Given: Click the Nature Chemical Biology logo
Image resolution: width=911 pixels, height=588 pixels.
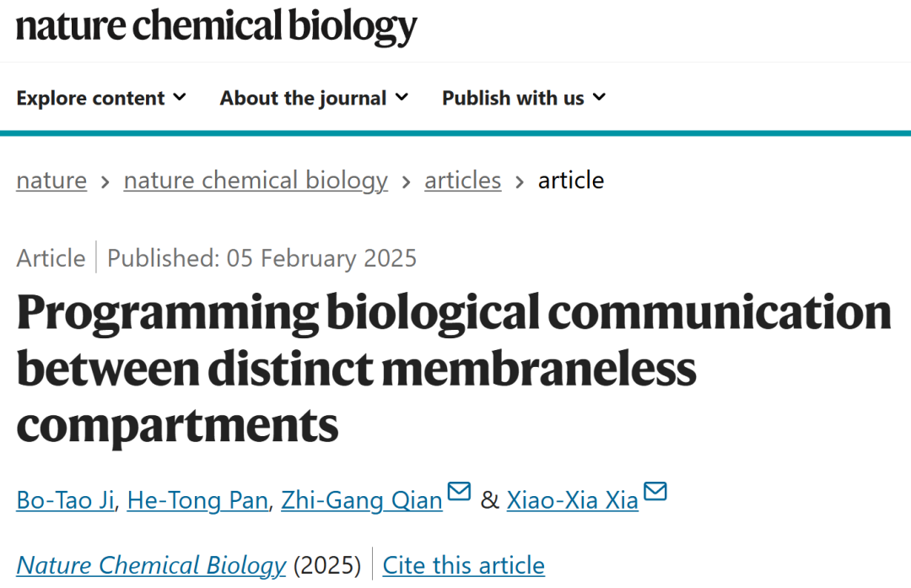Looking at the screenshot, I should pos(216,27).
